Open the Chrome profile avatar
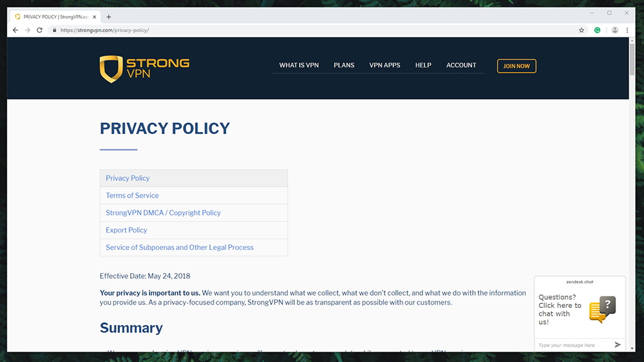 point(615,30)
